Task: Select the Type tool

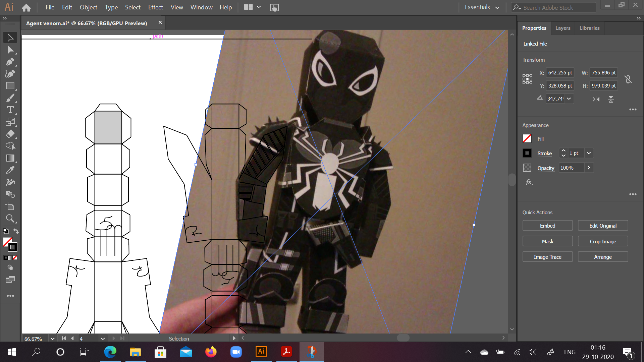Action: [x=10, y=110]
